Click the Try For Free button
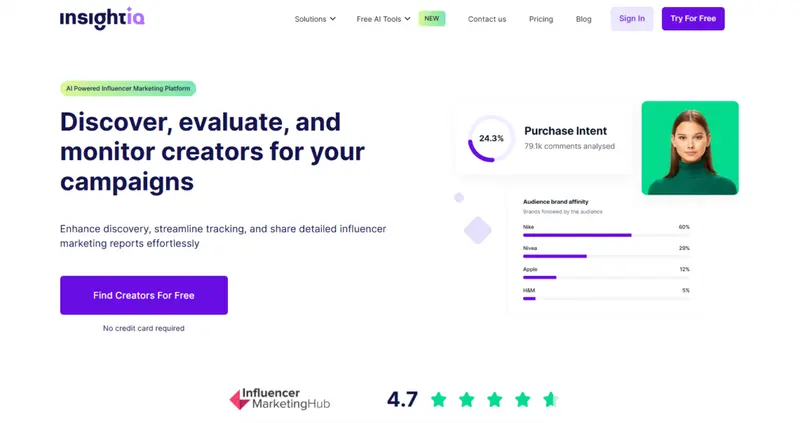 (693, 18)
